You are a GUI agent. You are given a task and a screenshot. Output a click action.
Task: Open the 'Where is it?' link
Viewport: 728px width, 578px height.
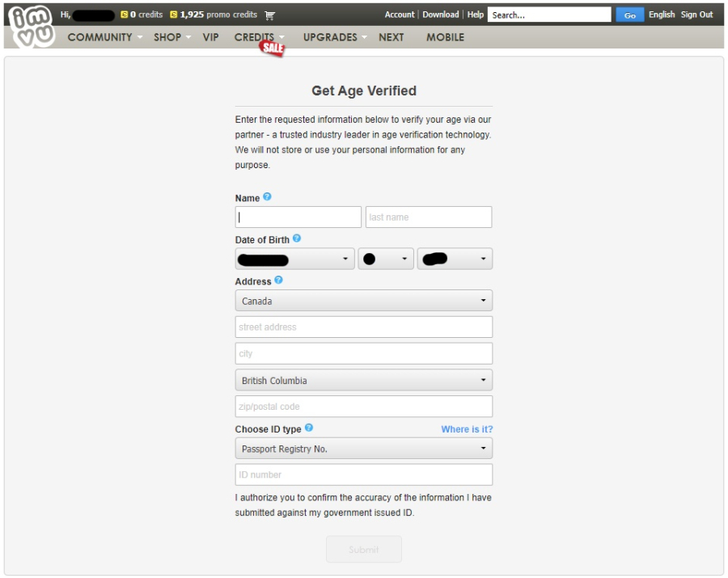point(467,429)
